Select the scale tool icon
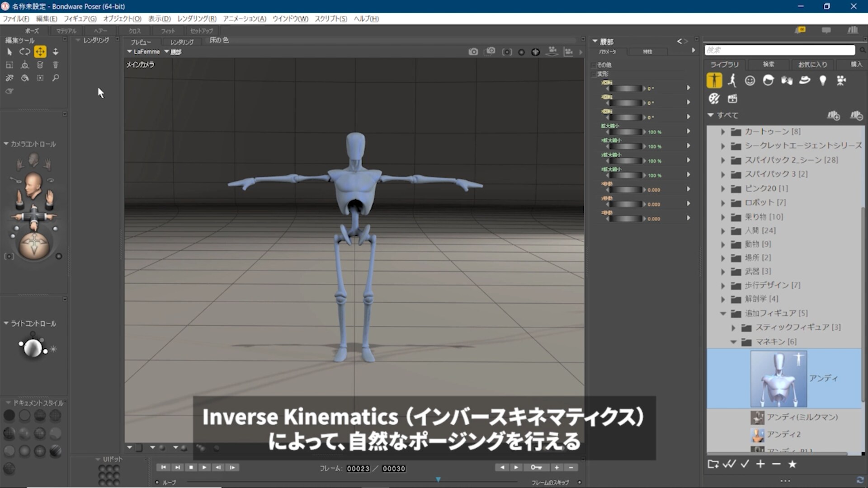Screen dimensions: 868x488 [x=9, y=65]
